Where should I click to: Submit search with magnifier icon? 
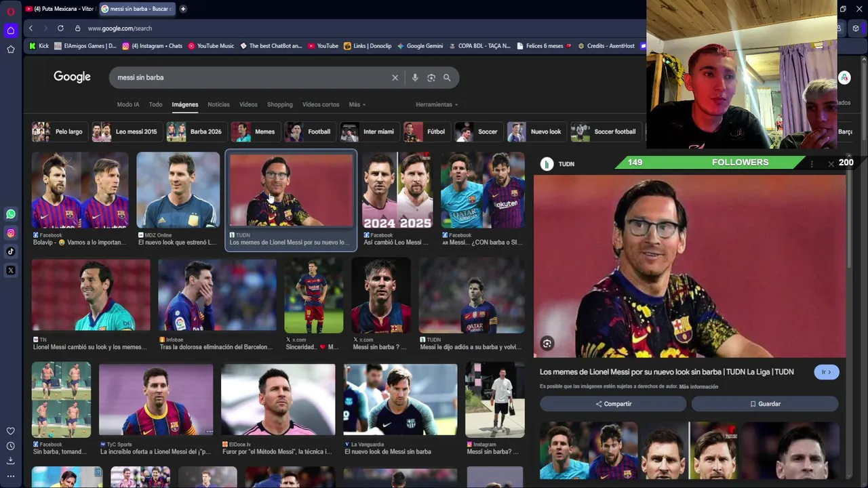(447, 77)
